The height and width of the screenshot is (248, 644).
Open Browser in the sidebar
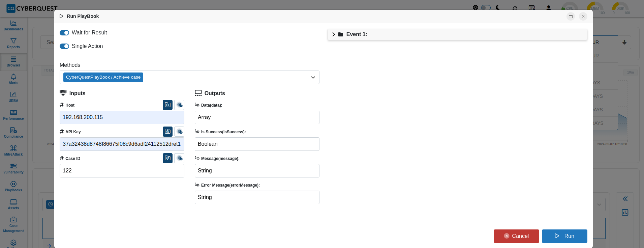(x=13, y=62)
